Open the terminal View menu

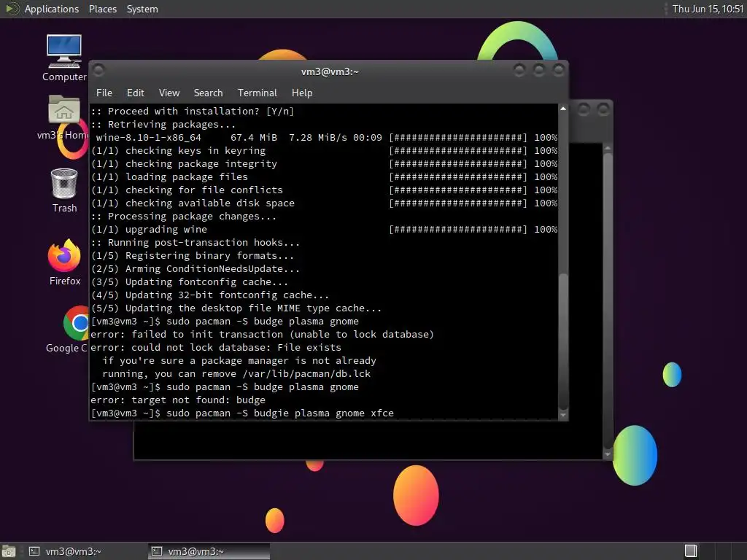169,93
